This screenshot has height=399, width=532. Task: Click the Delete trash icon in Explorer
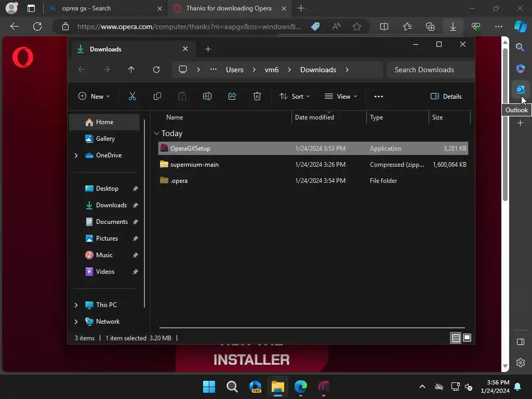pyautogui.click(x=257, y=96)
